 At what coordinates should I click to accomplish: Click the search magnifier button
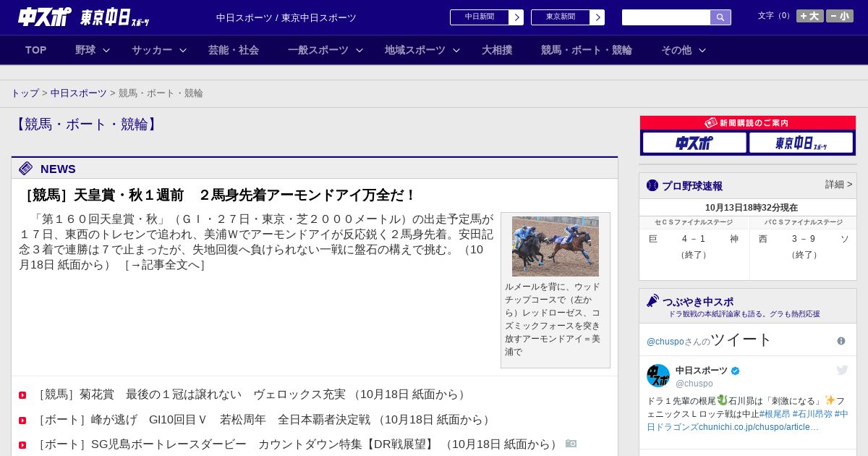[720, 17]
